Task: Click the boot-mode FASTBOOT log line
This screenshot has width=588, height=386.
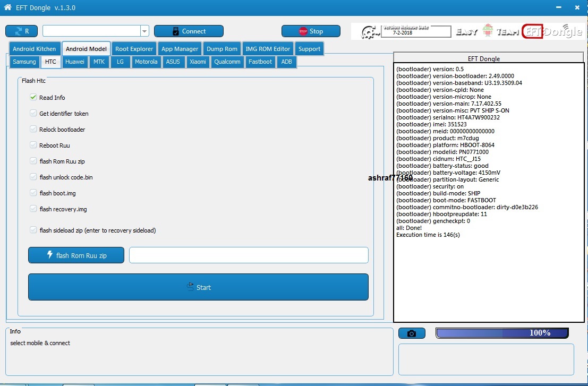Action: click(446, 200)
